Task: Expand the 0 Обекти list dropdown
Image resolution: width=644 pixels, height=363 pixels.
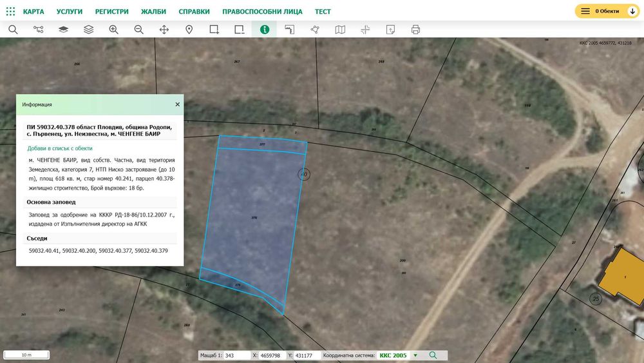Action: [632, 12]
